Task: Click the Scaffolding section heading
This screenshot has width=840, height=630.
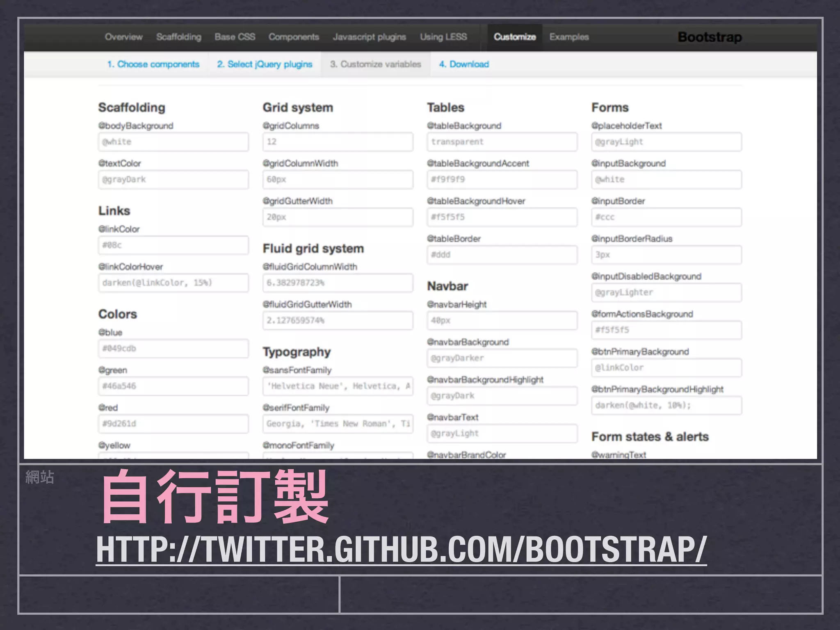Action: (132, 107)
